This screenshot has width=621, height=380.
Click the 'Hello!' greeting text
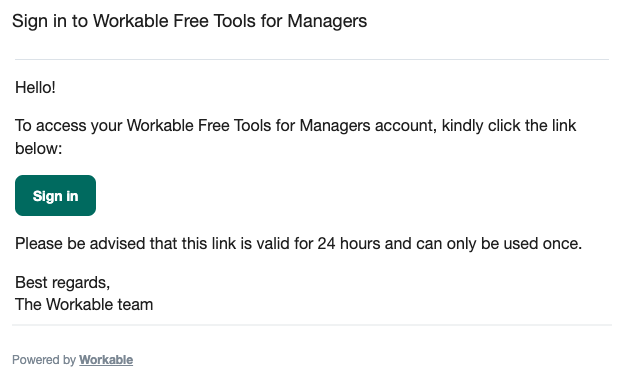pyautogui.click(x=35, y=88)
